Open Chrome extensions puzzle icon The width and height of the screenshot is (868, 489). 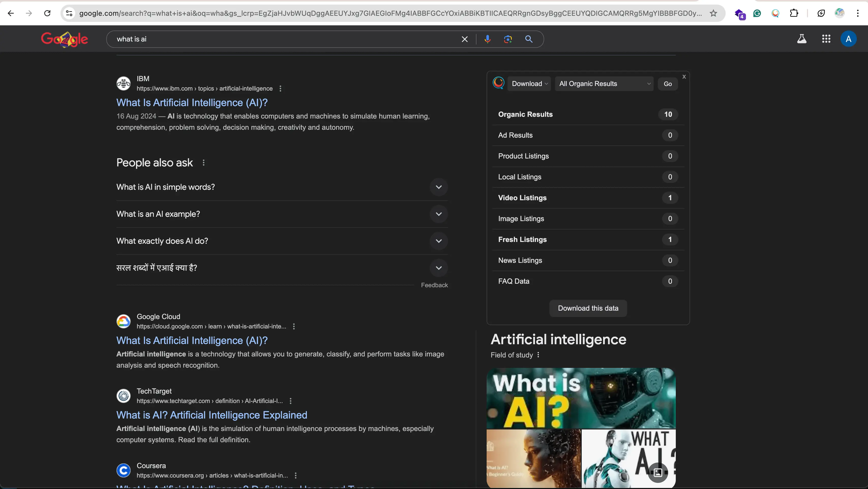pyautogui.click(x=794, y=13)
